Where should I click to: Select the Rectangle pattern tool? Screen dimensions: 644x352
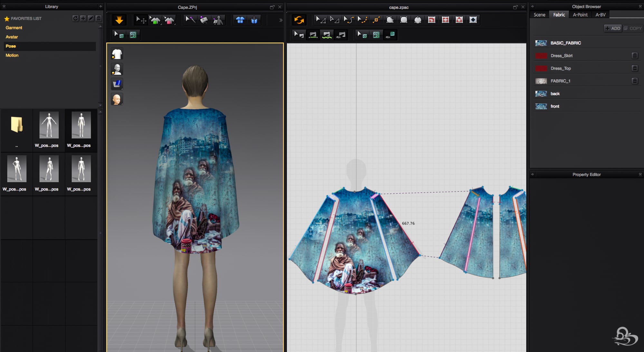pyautogui.click(x=404, y=20)
